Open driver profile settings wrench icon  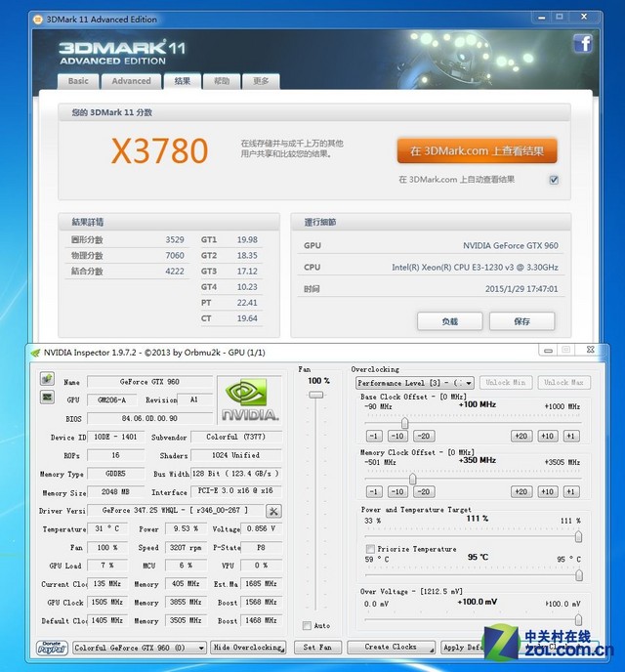tap(273, 511)
